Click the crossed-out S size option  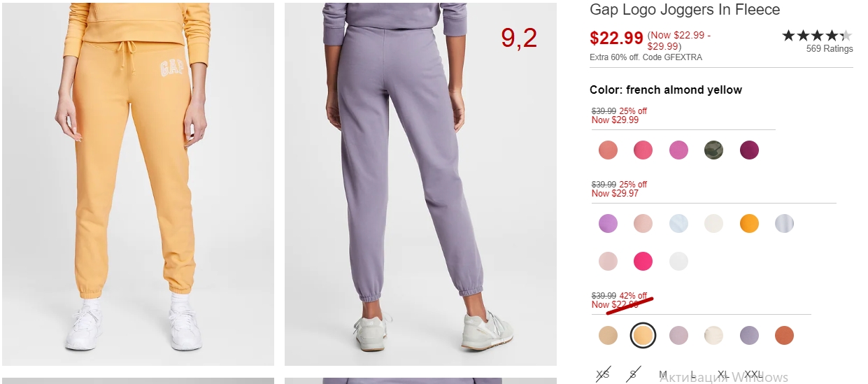point(633,375)
